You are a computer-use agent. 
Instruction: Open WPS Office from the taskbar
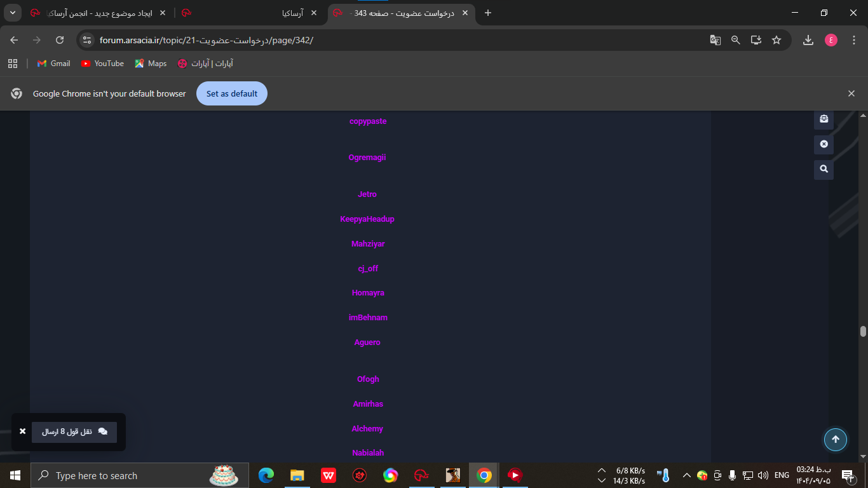(x=328, y=475)
